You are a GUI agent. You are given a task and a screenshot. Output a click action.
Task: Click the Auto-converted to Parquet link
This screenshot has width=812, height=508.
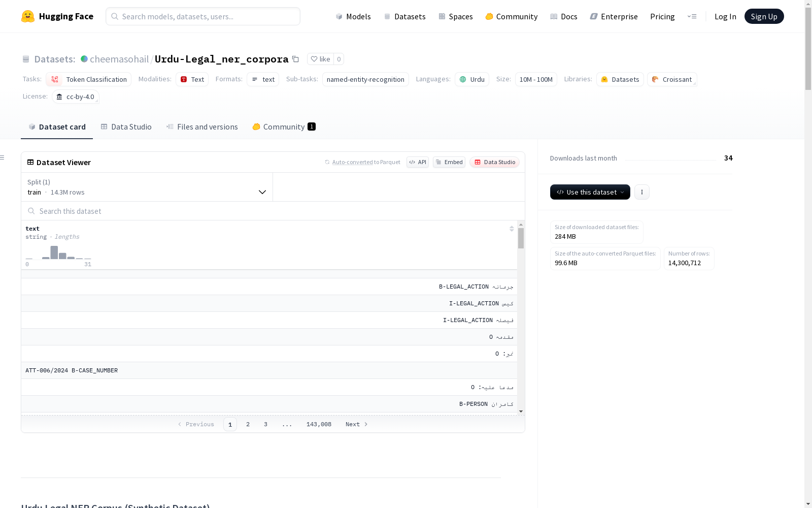[366, 162]
